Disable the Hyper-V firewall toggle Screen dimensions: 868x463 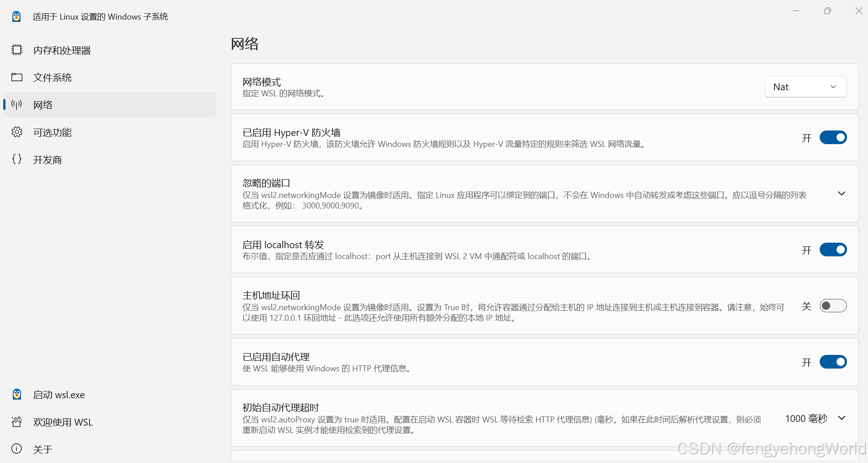pyautogui.click(x=833, y=137)
